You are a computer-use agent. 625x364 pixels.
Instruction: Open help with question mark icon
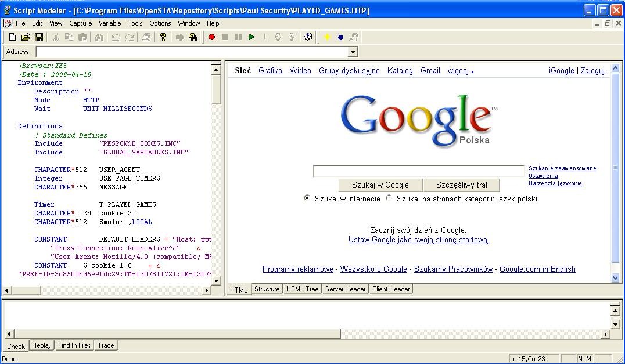(x=163, y=37)
